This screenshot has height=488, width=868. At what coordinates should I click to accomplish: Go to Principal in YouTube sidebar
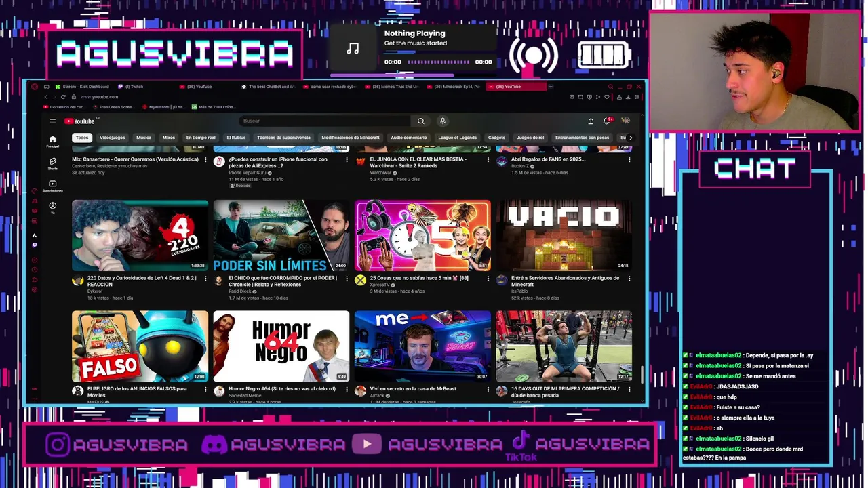(x=52, y=141)
